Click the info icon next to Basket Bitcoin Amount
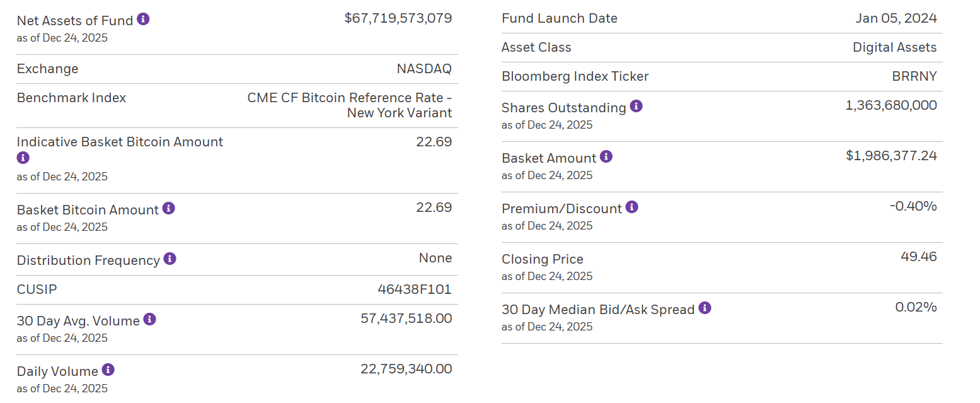The height and width of the screenshot is (403, 980). coord(168,208)
